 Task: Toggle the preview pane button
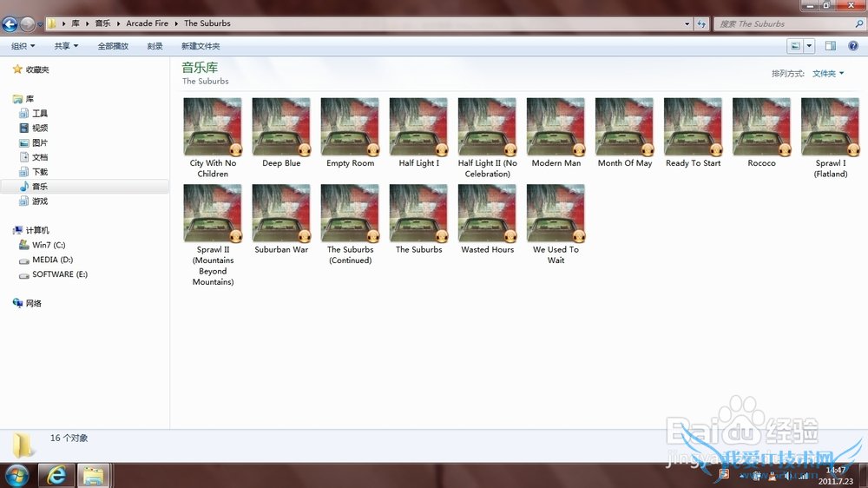point(831,46)
